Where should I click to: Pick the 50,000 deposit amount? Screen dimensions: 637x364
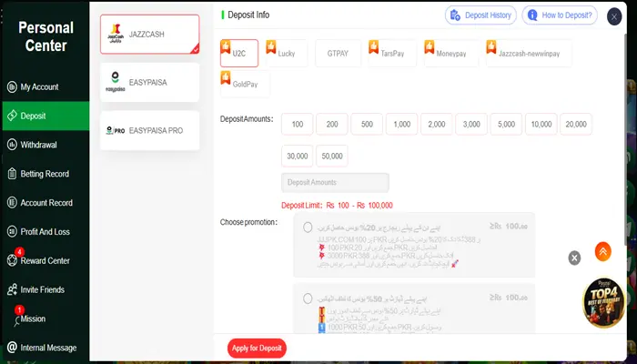point(332,155)
